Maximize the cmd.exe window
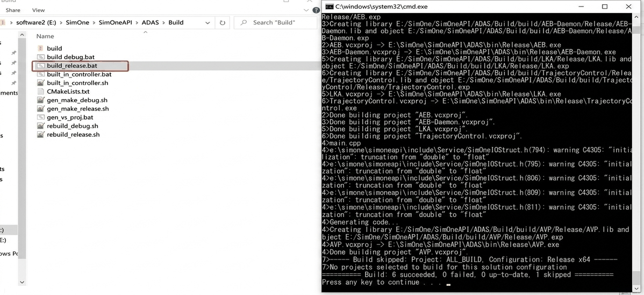644x295 pixels. (x=605, y=6)
